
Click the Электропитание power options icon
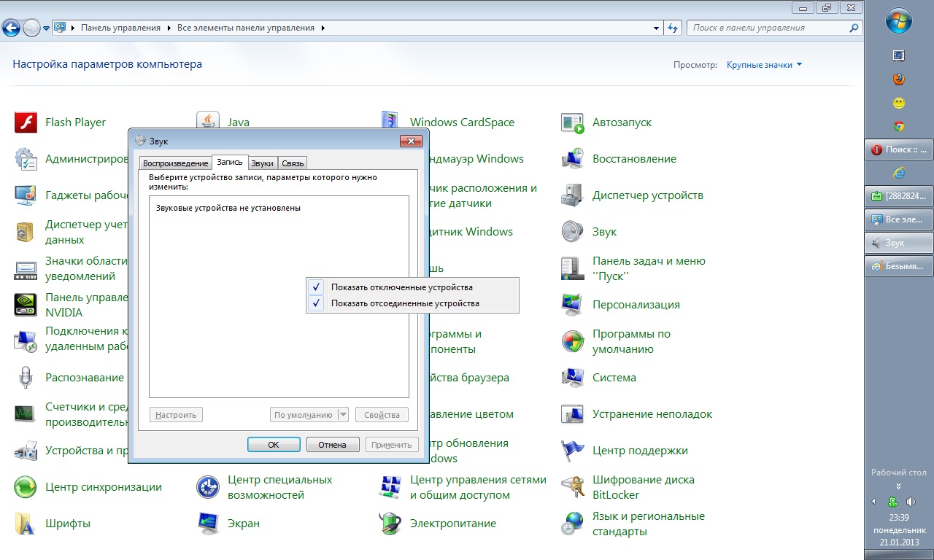(x=390, y=524)
